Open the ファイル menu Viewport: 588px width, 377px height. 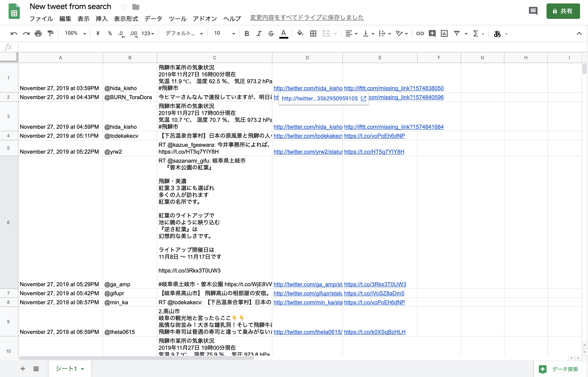click(41, 19)
